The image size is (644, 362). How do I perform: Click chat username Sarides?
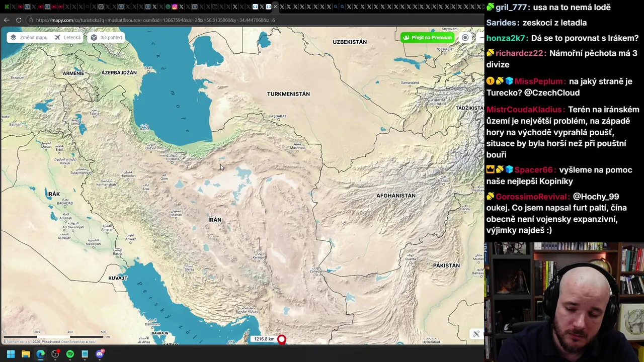coord(503,23)
